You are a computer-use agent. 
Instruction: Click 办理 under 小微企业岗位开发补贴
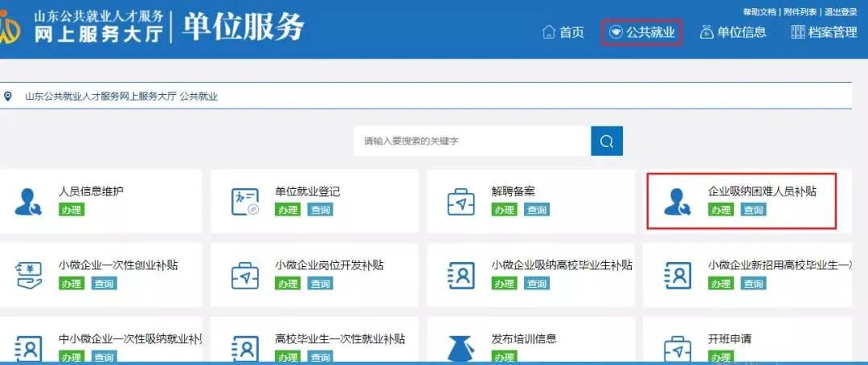coord(288,284)
